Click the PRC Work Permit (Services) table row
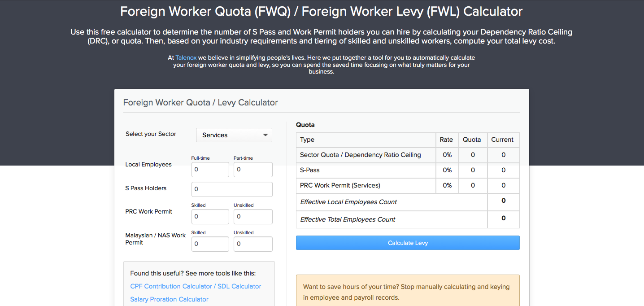The height and width of the screenshot is (306, 644). click(366, 185)
